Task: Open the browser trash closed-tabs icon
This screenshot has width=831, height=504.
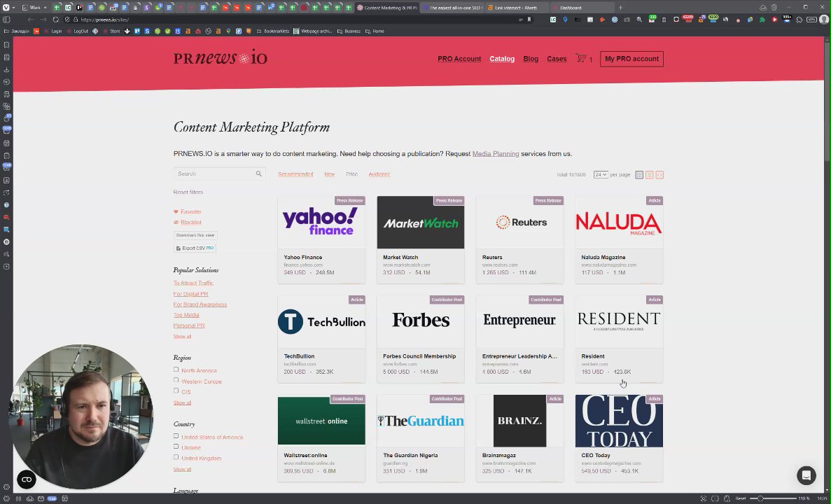Action: click(774, 8)
